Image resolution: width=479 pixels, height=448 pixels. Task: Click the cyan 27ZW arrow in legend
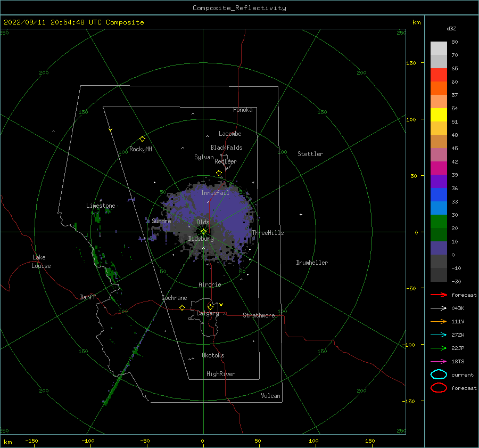(439, 335)
